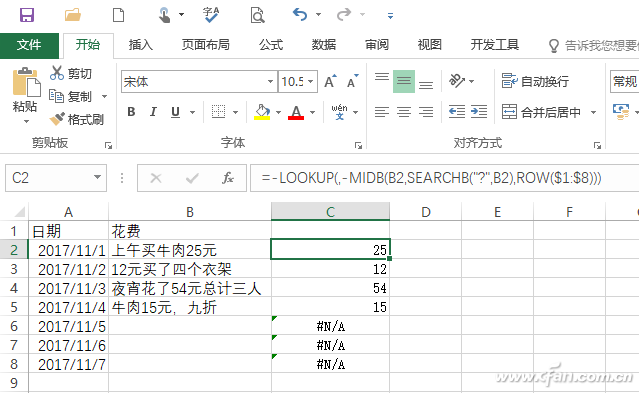Redo the last undone action

[x=344, y=15]
